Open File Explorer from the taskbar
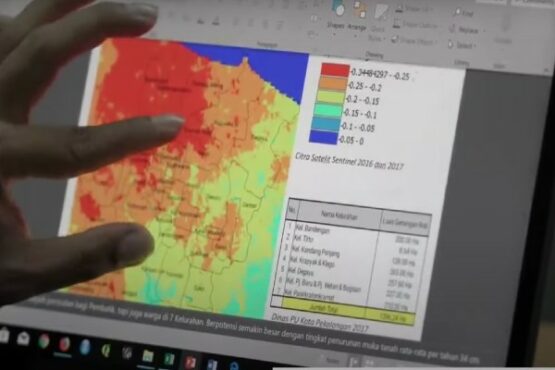The image size is (555, 370). click(x=148, y=355)
